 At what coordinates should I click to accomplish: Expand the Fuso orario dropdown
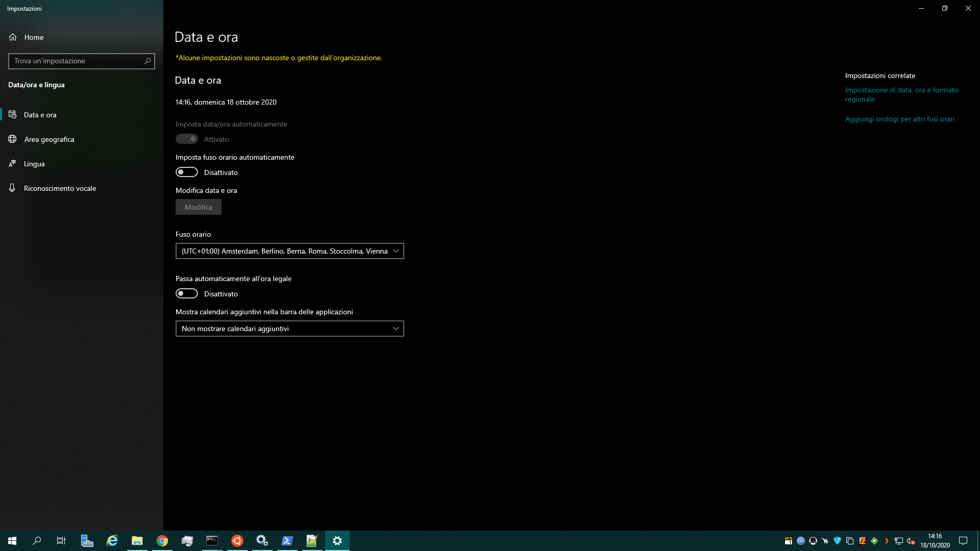click(289, 251)
